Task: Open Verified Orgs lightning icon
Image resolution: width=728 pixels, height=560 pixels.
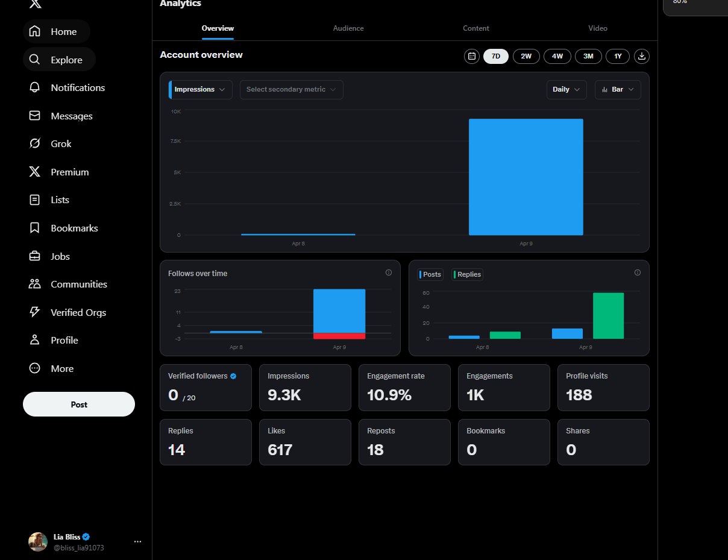Action: click(35, 312)
